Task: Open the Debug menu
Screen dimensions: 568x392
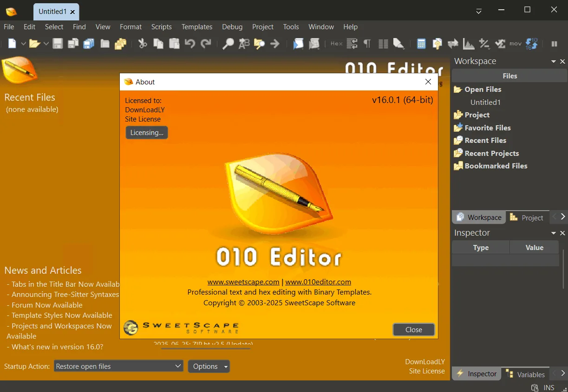Action: pyautogui.click(x=232, y=27)
